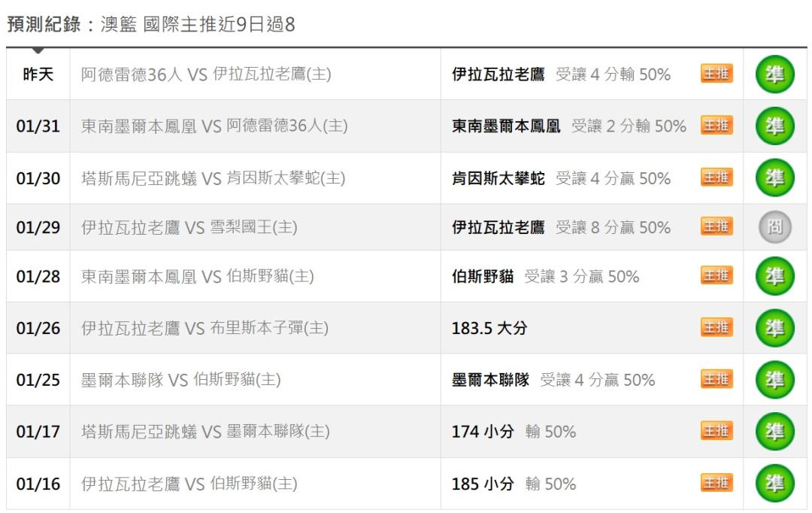Open the 阿德雷德36人 VS 伊拉瓦拉老鷹 match

206,74
